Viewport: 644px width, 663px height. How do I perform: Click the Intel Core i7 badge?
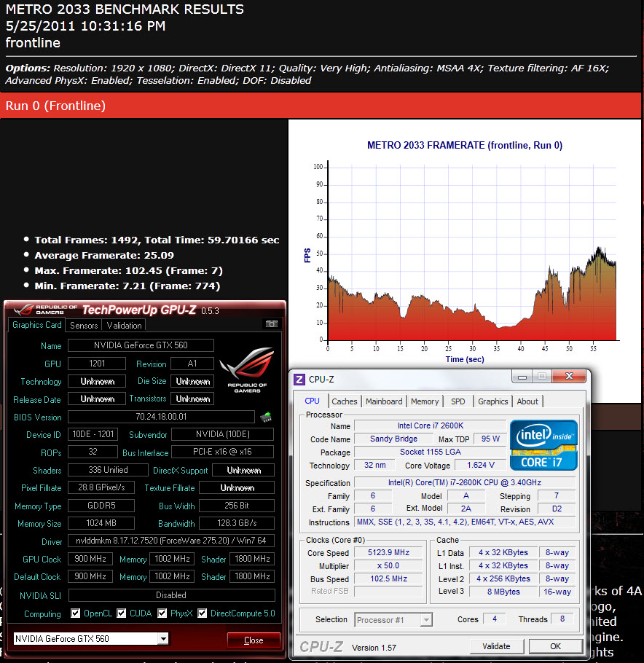coord(543,445)
